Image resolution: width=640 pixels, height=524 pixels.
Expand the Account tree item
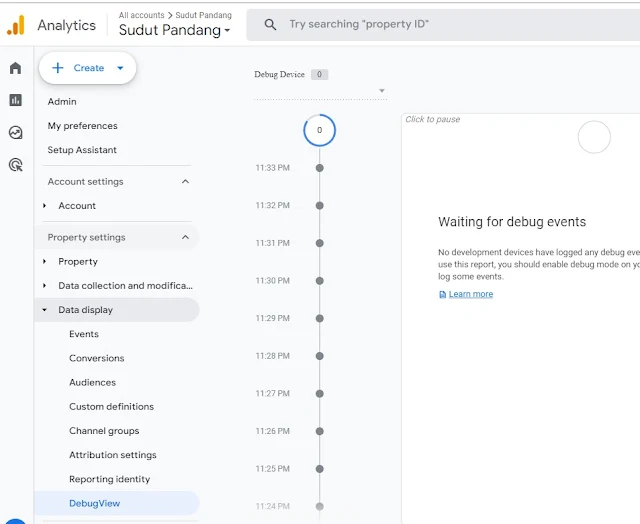coord(44,206)
